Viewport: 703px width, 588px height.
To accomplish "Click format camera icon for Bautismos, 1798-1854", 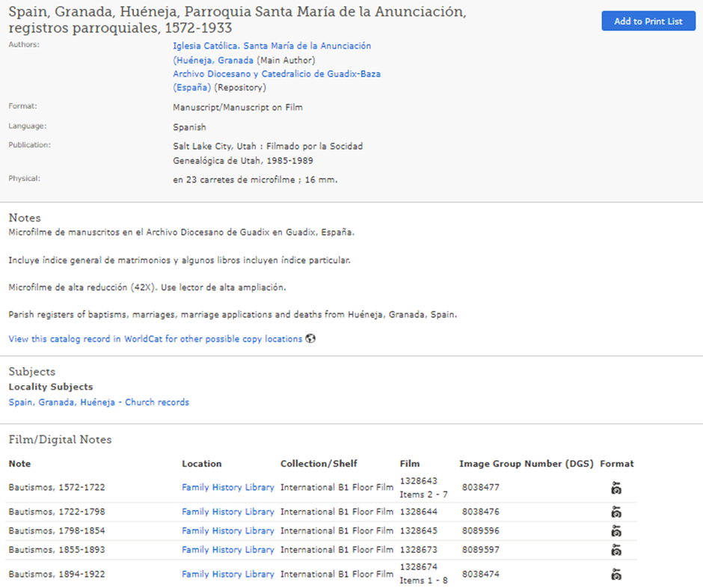I will pyautogui.click(x=615, y=531).
